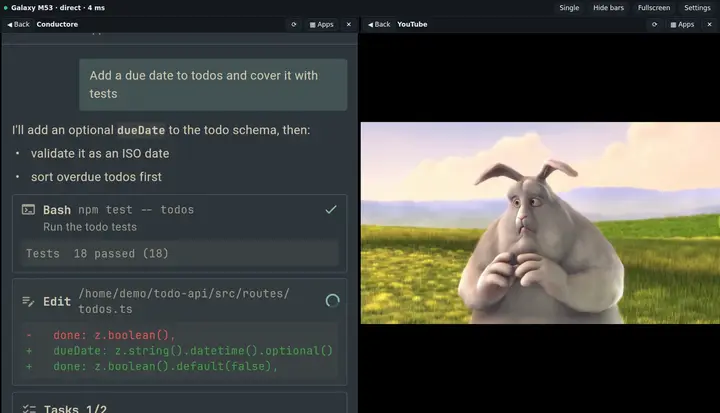Go Back in the Conductore pane
This screenshot has width=720, height=413.
[18, 24]
